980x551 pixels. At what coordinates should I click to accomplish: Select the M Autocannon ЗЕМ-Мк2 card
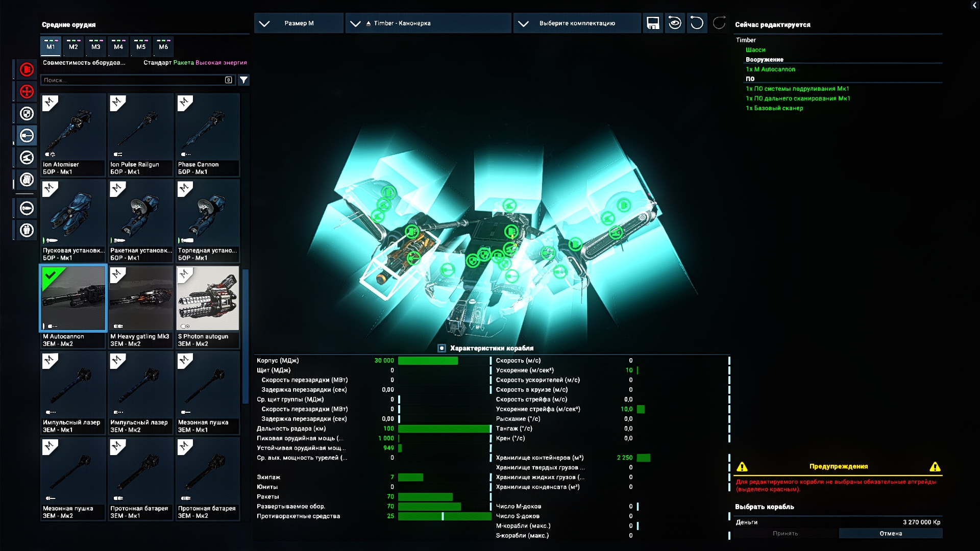pos(73,307)
